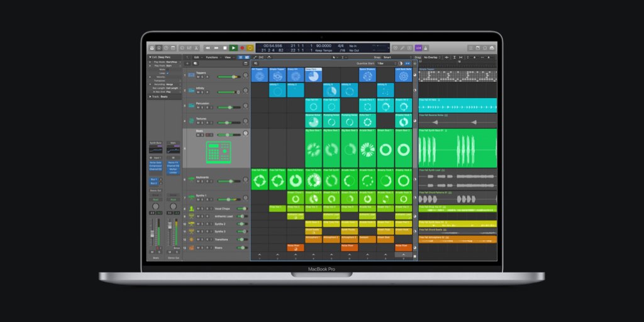Screen dimensions: 644x322
Task: Open the Browsers button at far right
Action: (492, 48)
